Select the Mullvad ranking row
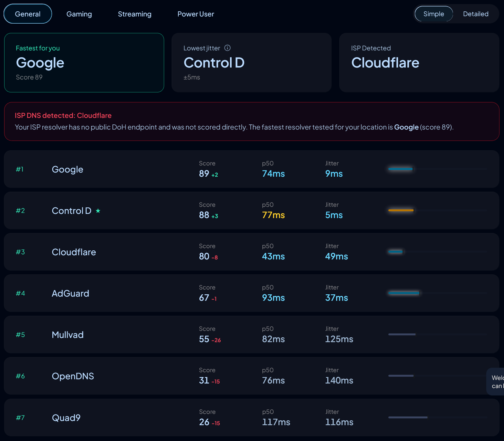Image resolution: width=504 pixels, height=441 pixels. [x=252, y=334]
